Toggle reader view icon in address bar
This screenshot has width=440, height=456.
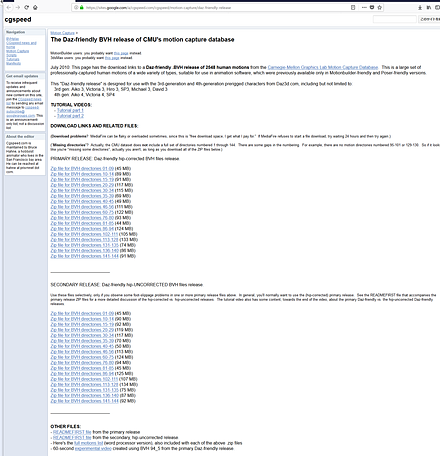pos(353,7)
